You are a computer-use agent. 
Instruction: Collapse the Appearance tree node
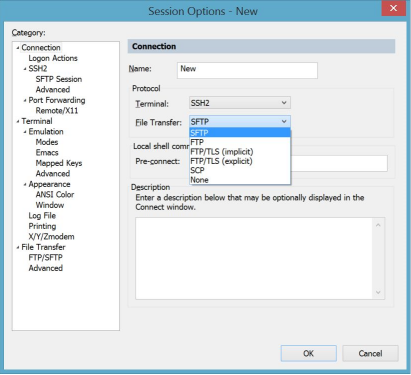pos(25,184)
